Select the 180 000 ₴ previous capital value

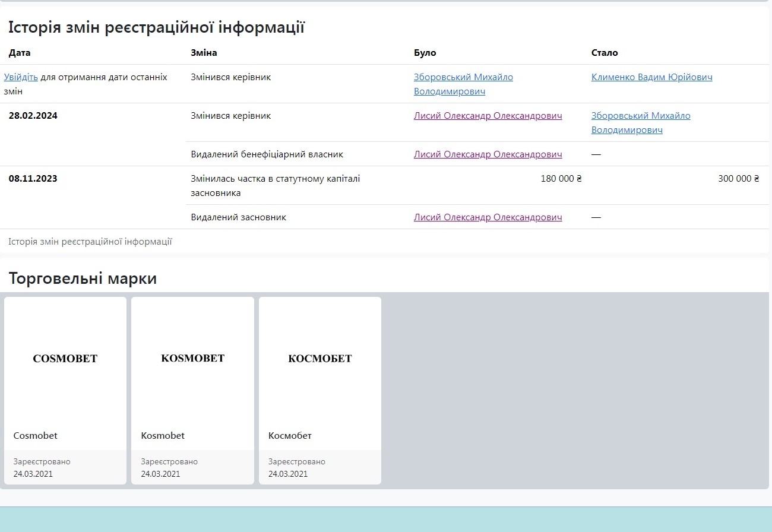(x=561, y=179)
